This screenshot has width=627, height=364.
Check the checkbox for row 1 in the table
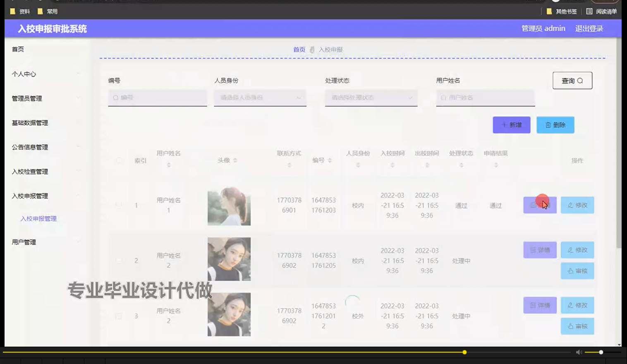pos(119,205)
